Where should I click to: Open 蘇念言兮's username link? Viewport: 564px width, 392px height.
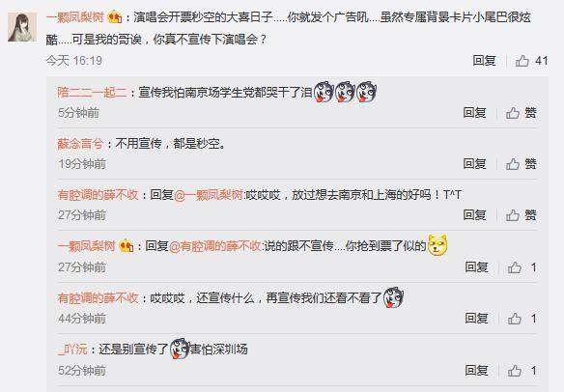pos(80,144)
